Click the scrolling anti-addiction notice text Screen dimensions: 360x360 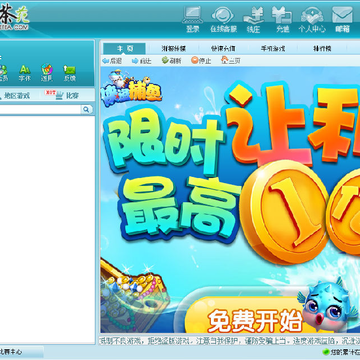pos(230,341)
